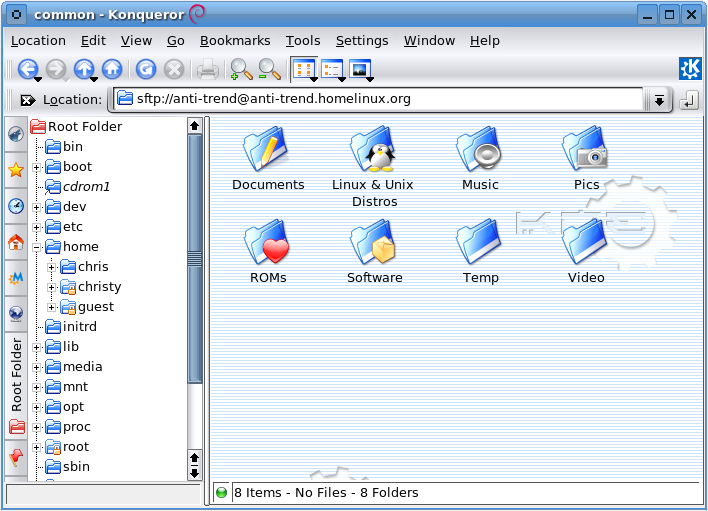Image resolution: width=708 pixels, height=511 pixels.
Task: Open the View menu
Action: [136, 41]
